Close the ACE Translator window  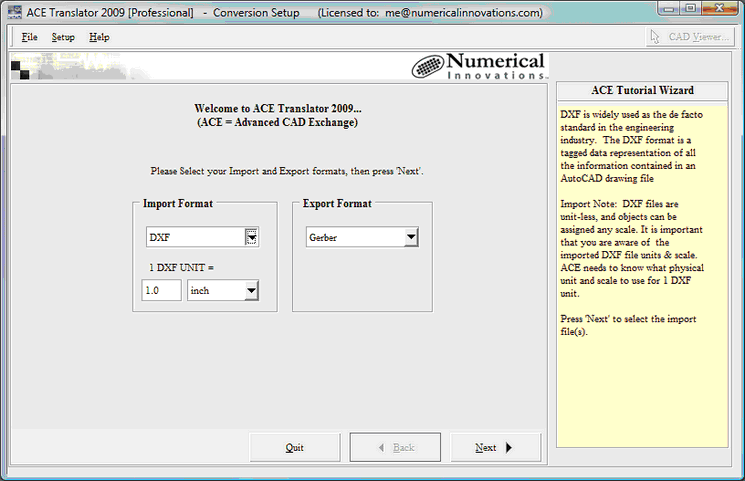[719, 9]
